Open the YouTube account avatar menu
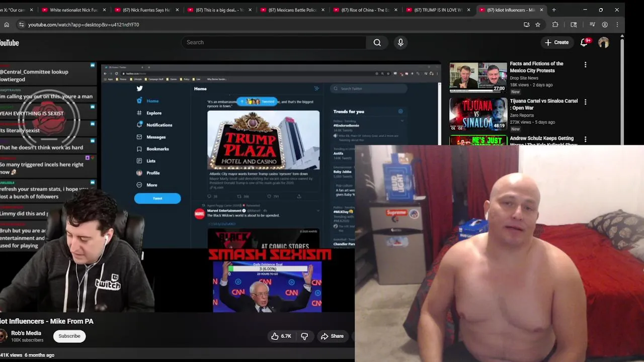Screen dimensions: 644x362 click(x=603, y=43)
